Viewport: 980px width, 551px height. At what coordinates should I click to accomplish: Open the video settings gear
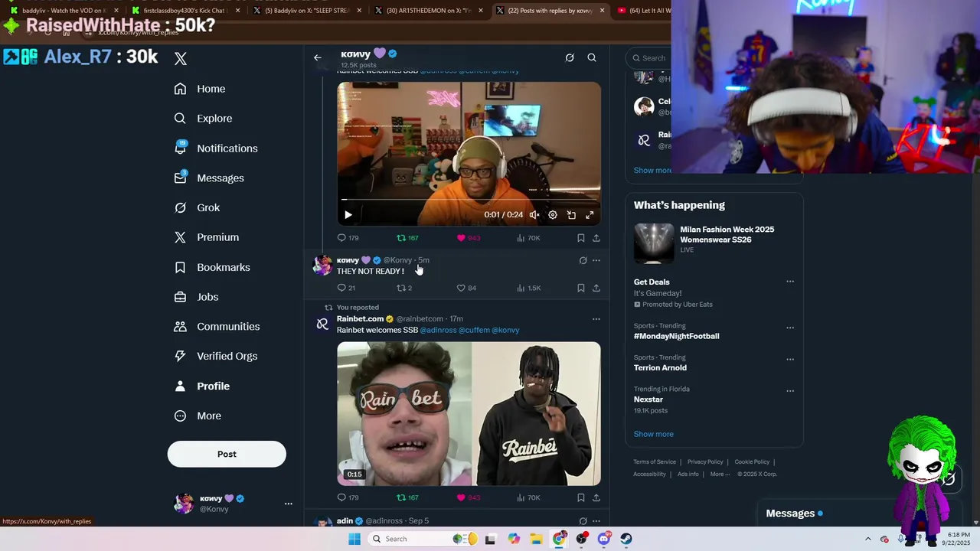[x=553, y=215]
